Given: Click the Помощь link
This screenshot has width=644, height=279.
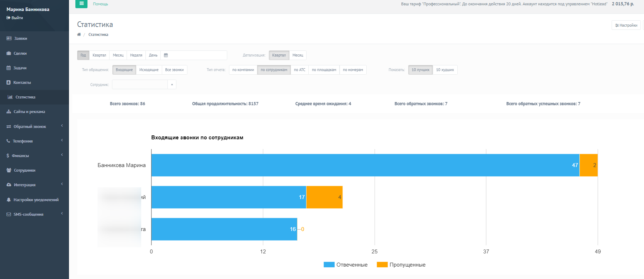Looking at the screenshot, I should (100, 4).
